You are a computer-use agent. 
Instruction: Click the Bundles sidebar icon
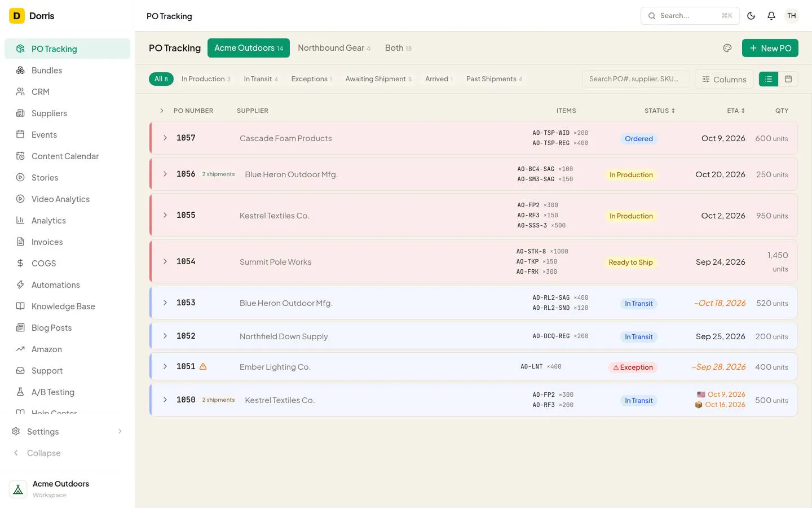click(x=20, y=71)
